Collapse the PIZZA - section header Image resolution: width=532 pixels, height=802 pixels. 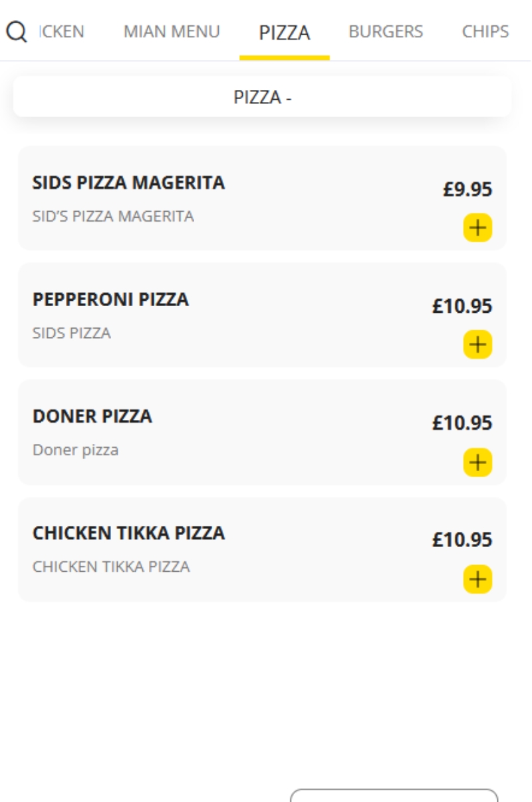[x=263, y=97]
